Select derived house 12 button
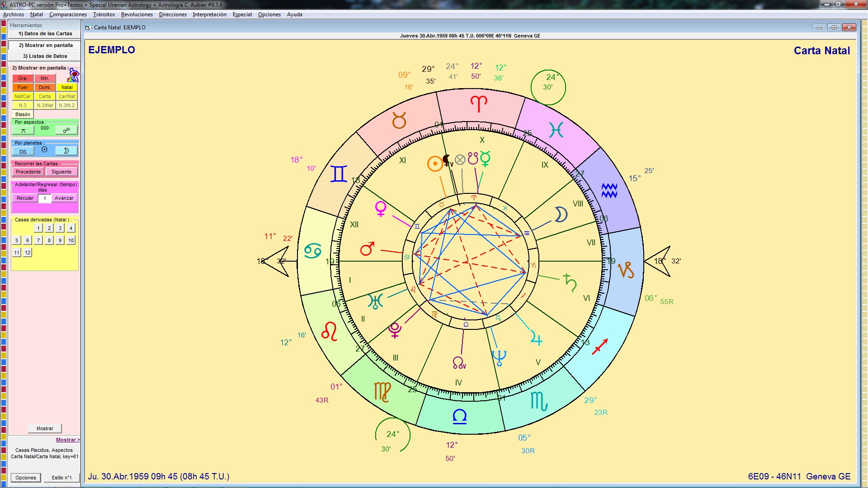Screen dimensions: 868x488 [28, 253]
